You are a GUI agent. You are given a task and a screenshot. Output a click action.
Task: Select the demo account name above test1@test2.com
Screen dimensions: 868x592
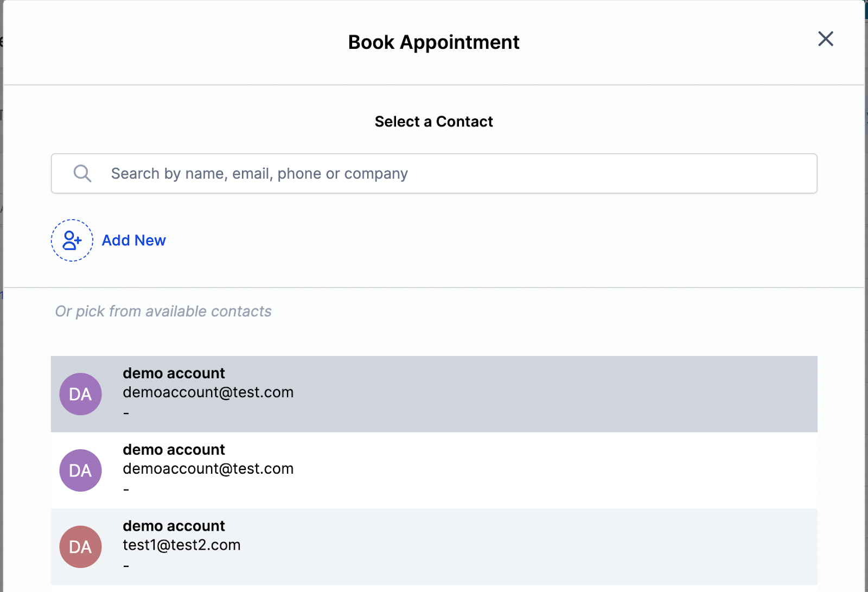174,526
